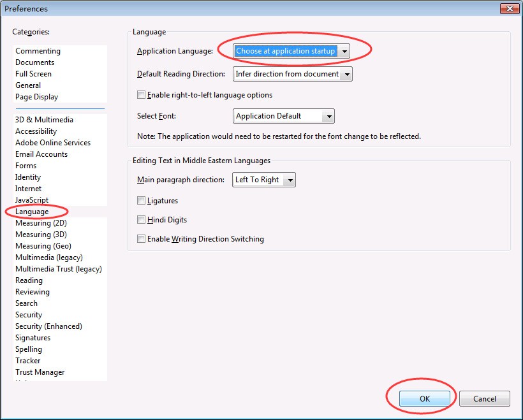
Task: Click the Tracker category entry
Action: (27, 360)
